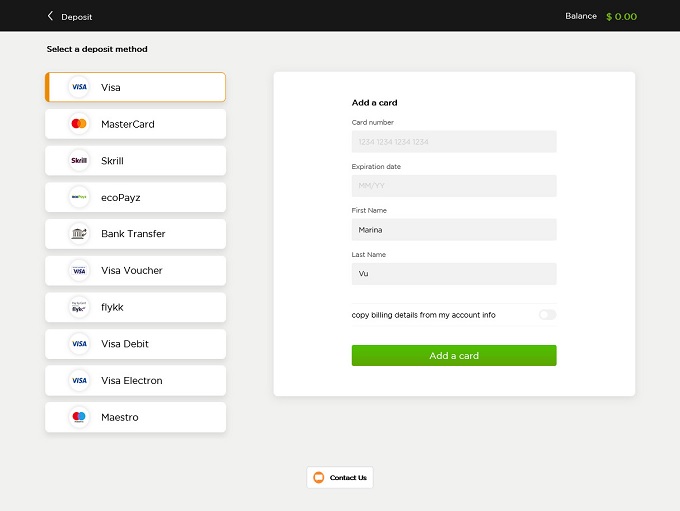Click the First Name field containing Marina
This screenshot has width=680, height=511.
coord(454,230)
